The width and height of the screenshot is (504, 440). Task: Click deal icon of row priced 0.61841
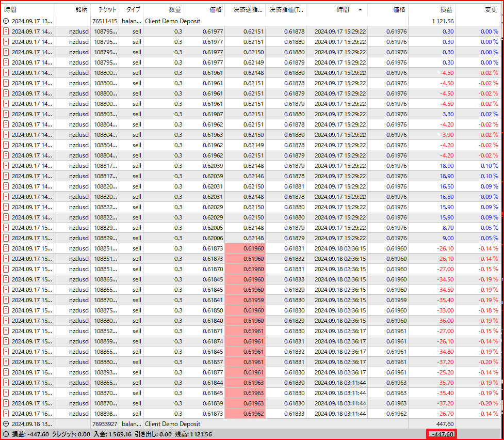6,300
